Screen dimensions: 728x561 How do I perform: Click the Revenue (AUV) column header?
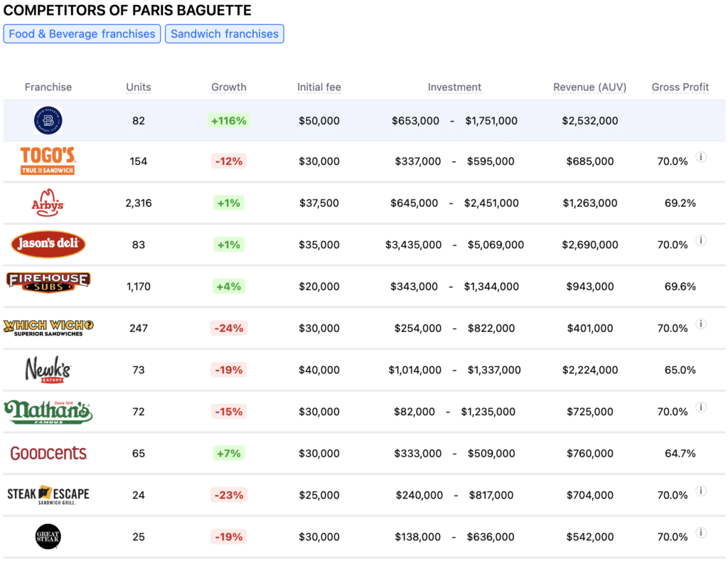pos(589,87)
